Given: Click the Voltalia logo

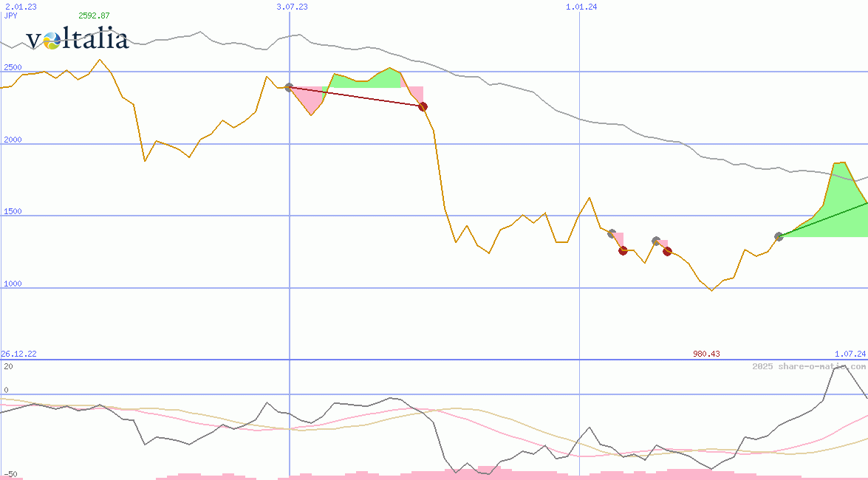Looking at the screenshot, I should pos(77,39).
